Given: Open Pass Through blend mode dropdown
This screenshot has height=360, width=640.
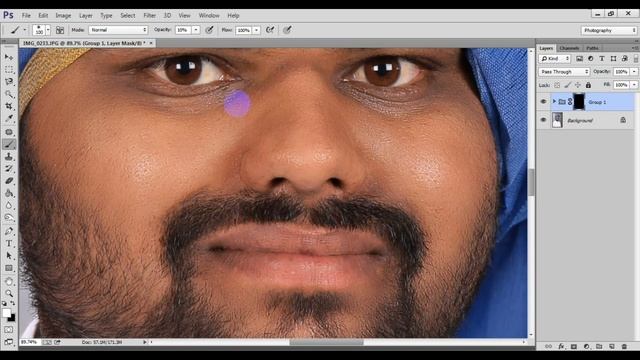Looking at the screenshot, I should pos(564,72).
